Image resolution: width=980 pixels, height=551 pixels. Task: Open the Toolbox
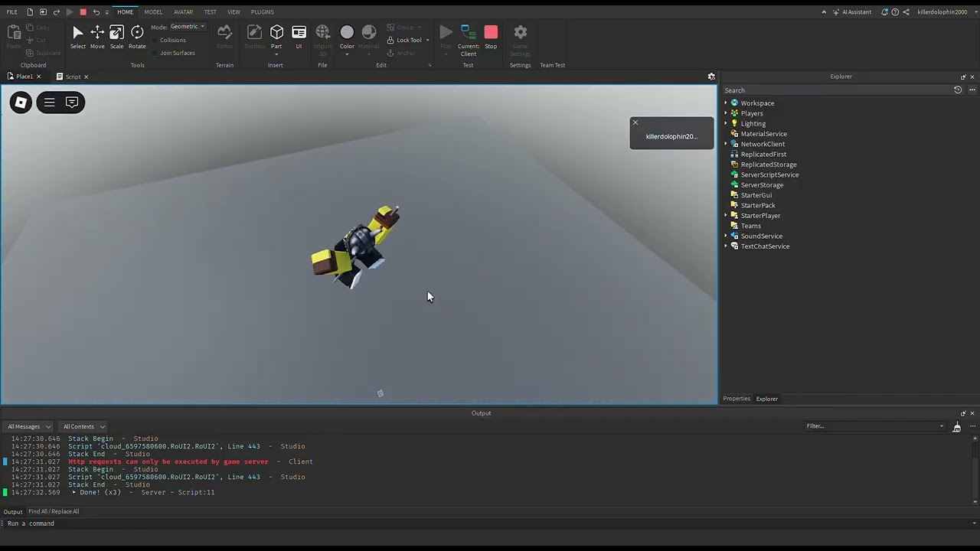[254, 36]
